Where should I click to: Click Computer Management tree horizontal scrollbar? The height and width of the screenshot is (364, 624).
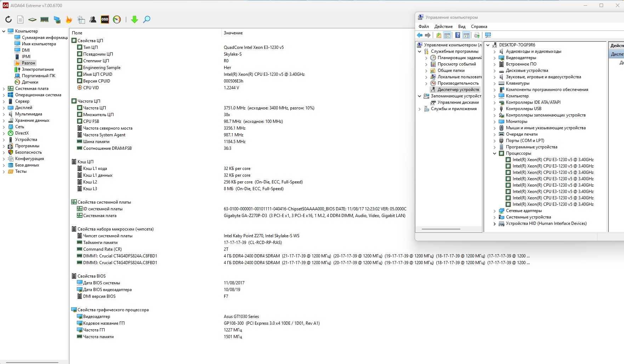[441, 229]
